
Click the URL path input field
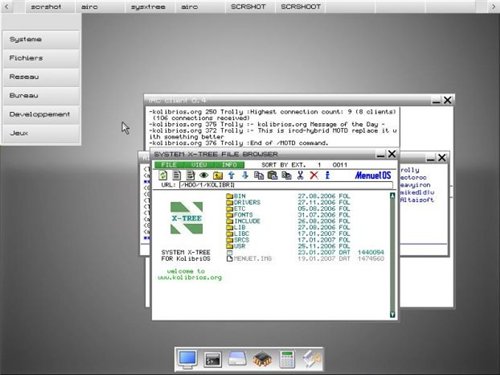coord(286,185)
